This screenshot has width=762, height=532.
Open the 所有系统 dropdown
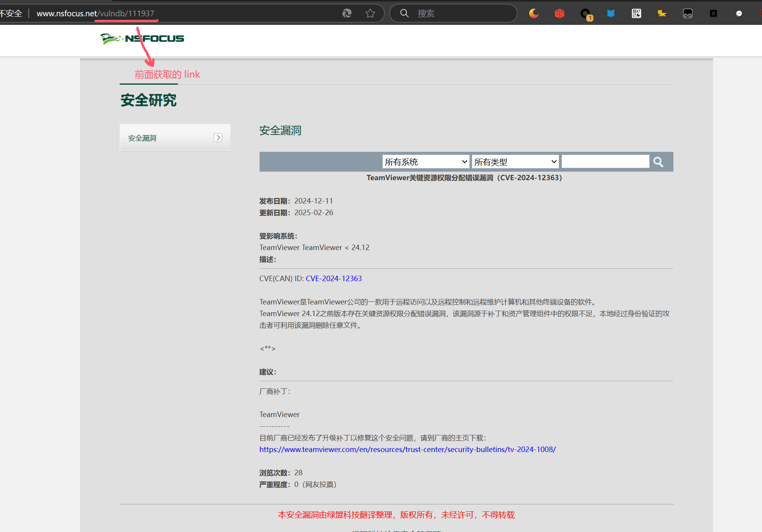coord(426,162)
